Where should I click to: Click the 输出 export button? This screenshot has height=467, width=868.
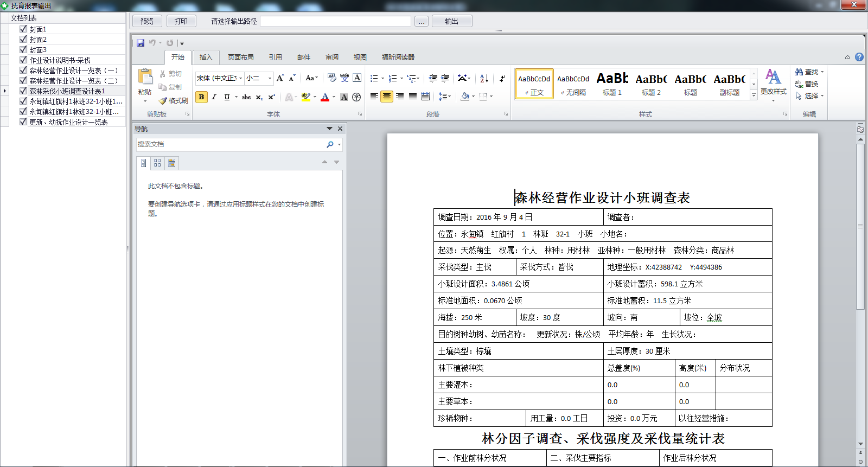coord(452,21)
